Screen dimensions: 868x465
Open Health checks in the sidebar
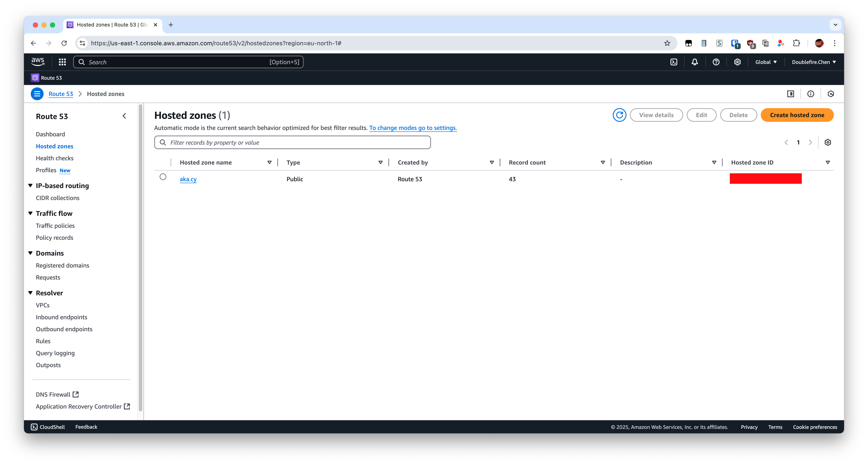point(55,158)
